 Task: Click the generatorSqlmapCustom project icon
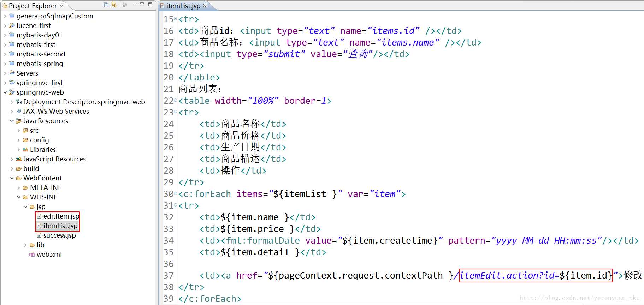click(12, 16)
